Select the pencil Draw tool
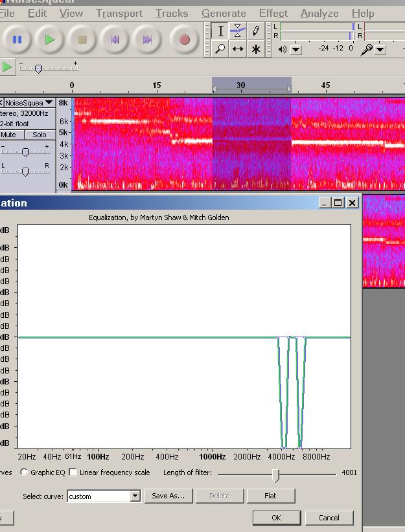This screenshot has height=532, width=405. point(256,31)
